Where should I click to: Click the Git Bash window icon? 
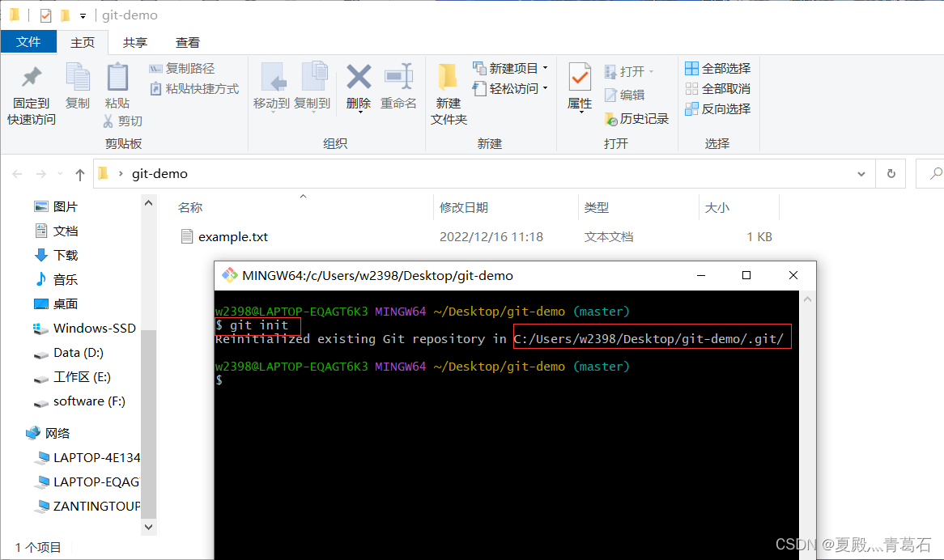229,275
